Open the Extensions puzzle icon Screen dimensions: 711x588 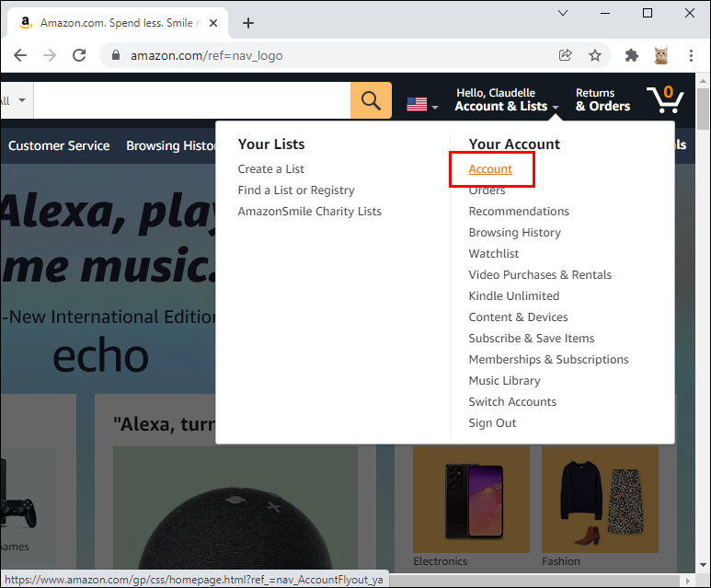632,56
